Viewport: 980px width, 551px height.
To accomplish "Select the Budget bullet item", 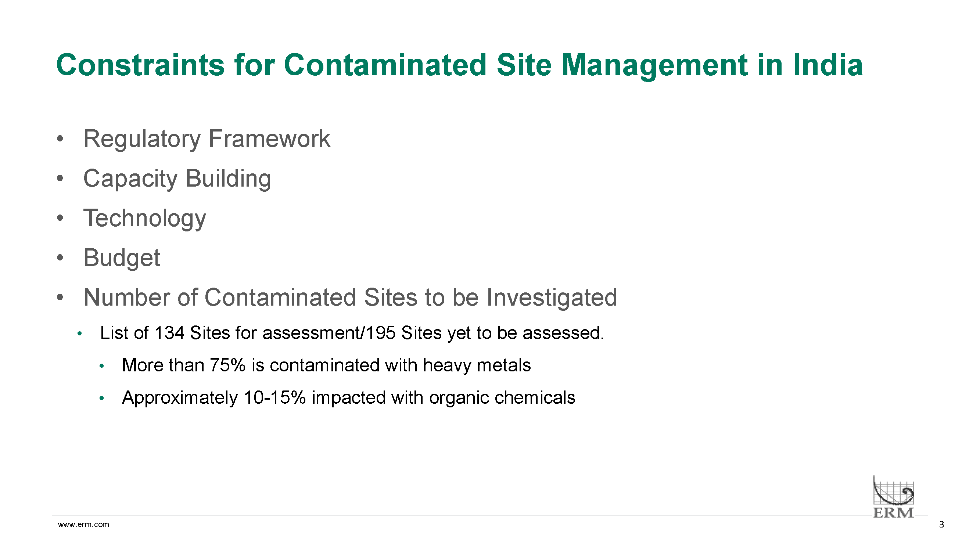I will click(x=122, y=258).
